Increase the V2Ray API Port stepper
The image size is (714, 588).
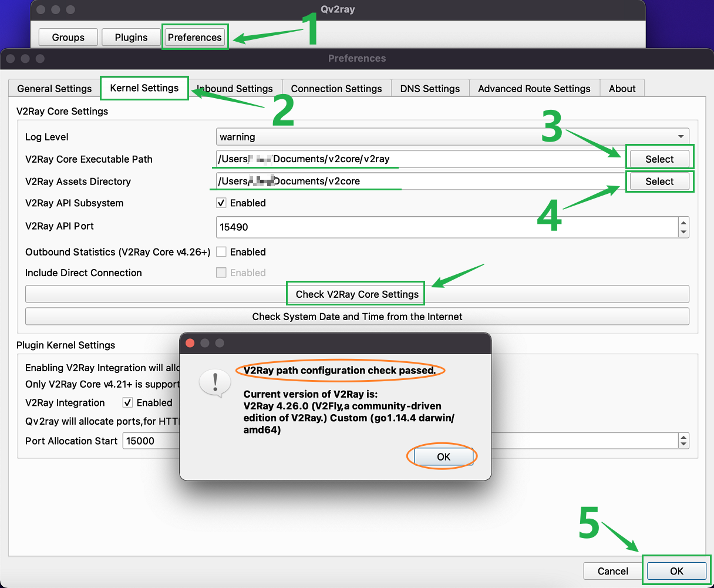click(x=683, y=223)
